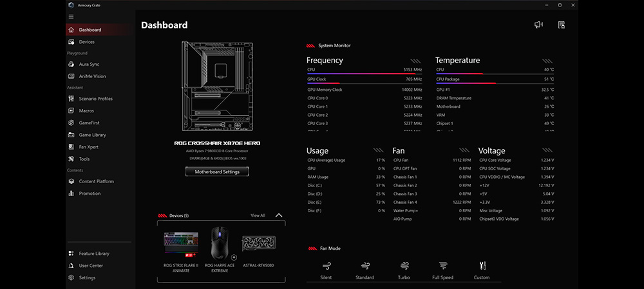The height and width of the screenshot is (289, 644).
Task: Click the Fan Xpert icon
Action: (71, 146)
